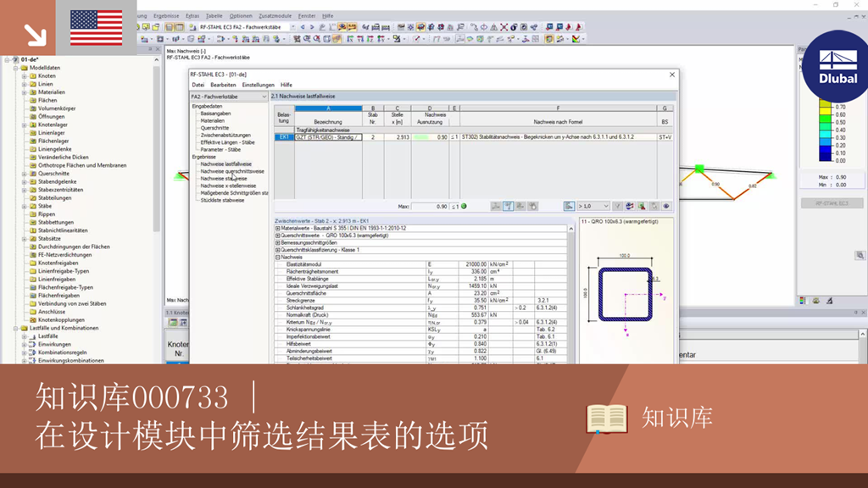Click the dark blue 0.00 swatch in the color scale
Image resolution: width=868 pixels, height=488 pixels.
point(825,157)
